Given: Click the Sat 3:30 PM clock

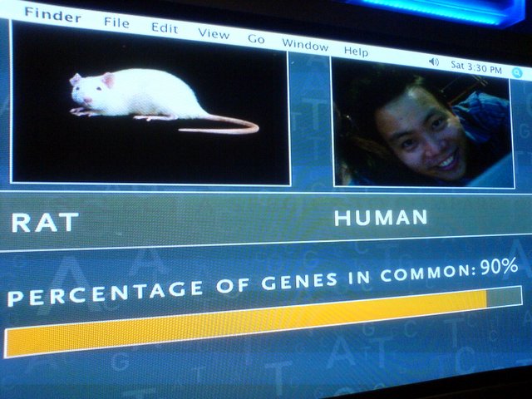Looking at the screenshot, I should coord(476,67).
